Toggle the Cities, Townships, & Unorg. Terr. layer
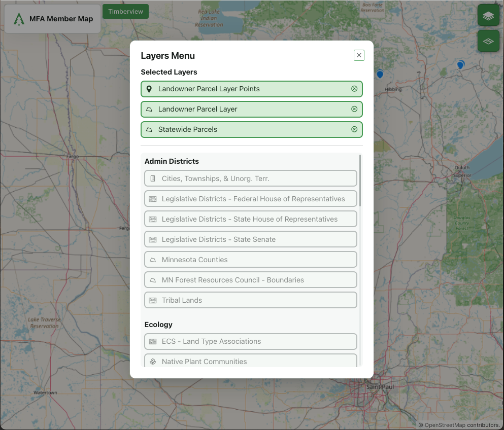 [251, 178]
